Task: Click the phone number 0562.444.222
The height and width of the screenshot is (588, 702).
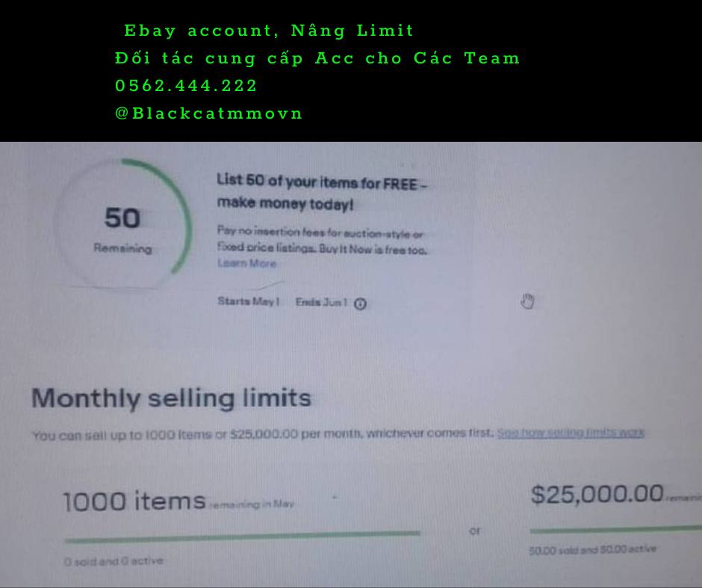Action: 186,86
